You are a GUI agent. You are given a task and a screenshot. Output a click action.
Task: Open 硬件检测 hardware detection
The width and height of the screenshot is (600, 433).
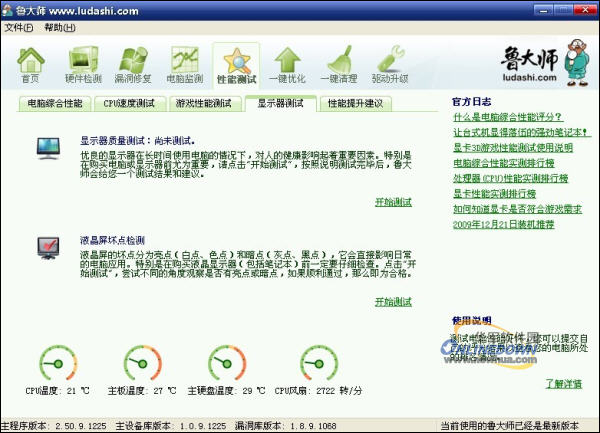click(x=82, y=64)
